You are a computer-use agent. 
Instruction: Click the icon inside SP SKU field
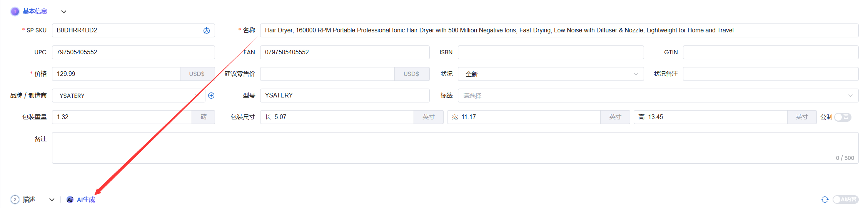(x=207, y=30)
